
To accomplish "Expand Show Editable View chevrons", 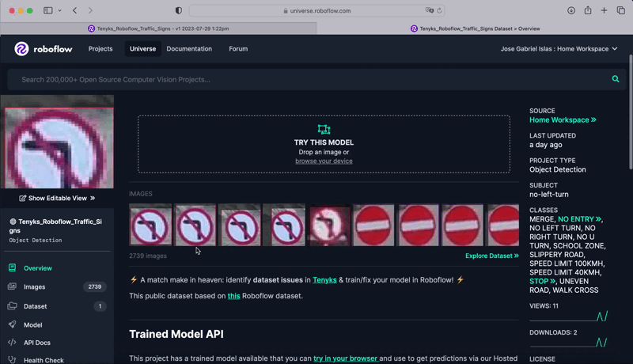I will click(93, 198).
